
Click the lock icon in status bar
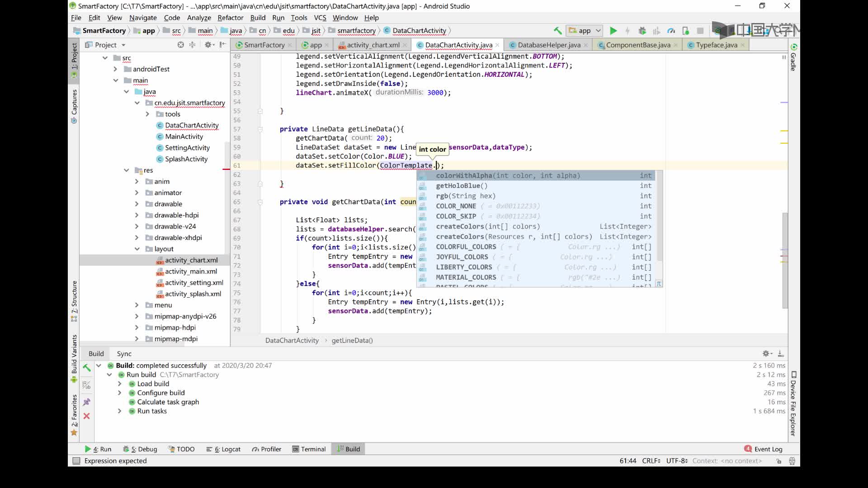pos(778,461)
